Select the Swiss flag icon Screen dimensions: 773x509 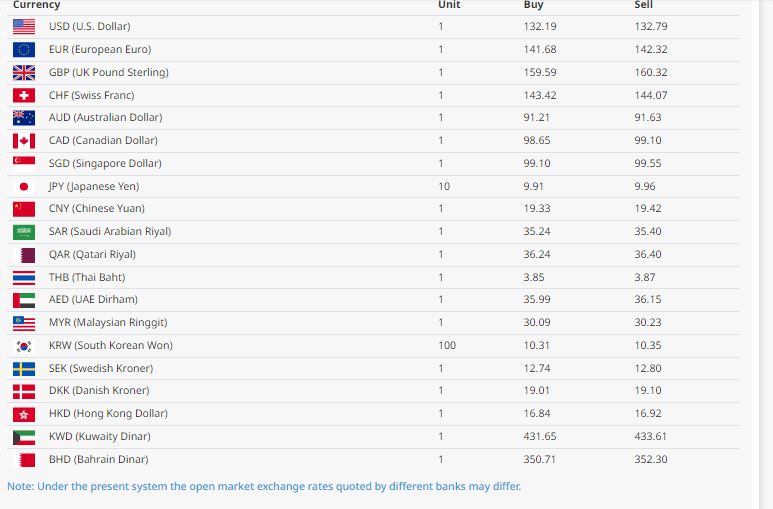click(x=24, y=95)
